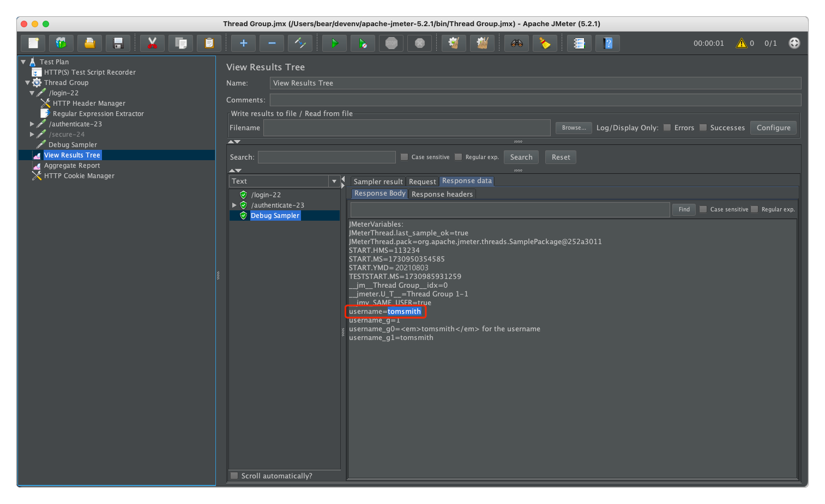Viewport: 825px width, 504px height.
Task: Paste element using clipboard icon
Action: [209, 43]
